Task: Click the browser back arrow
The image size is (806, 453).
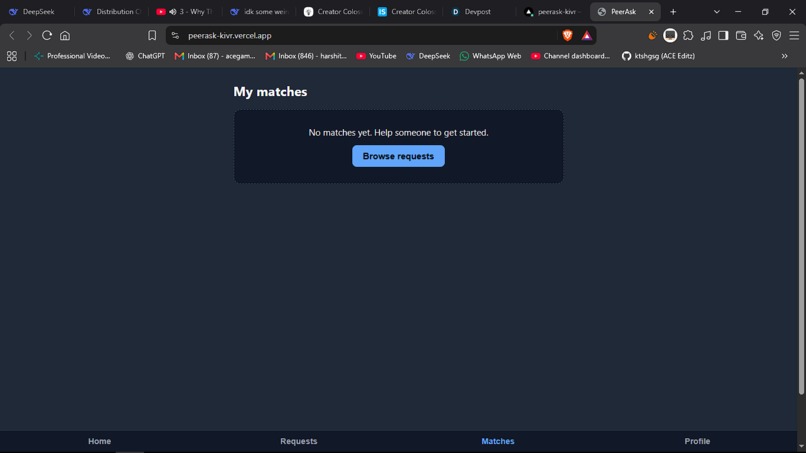Action: [x=12, y=35]
